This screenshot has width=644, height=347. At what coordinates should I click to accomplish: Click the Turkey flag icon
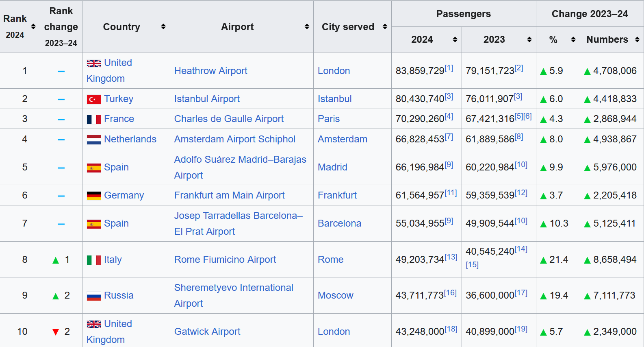94,99
